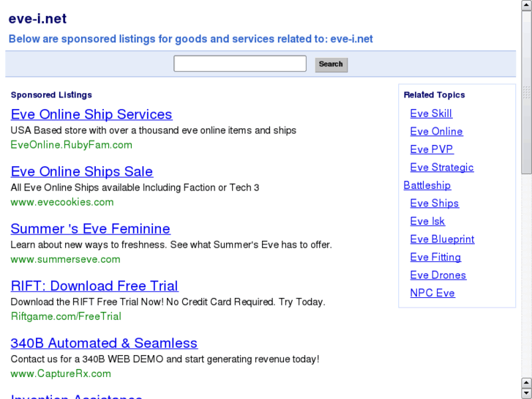532x399 pixels.
Task: Click the scrollbar down arrow at the very bottom
Action: pos(526,394)
